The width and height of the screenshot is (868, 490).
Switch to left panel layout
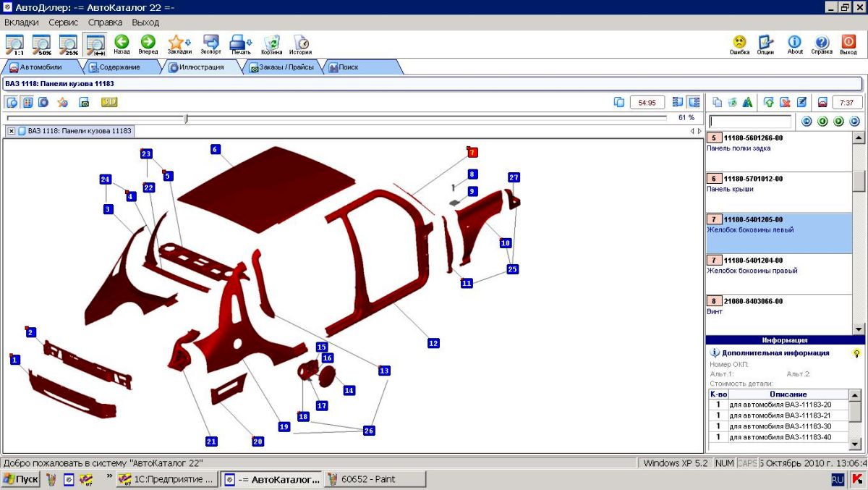point(678,102)
